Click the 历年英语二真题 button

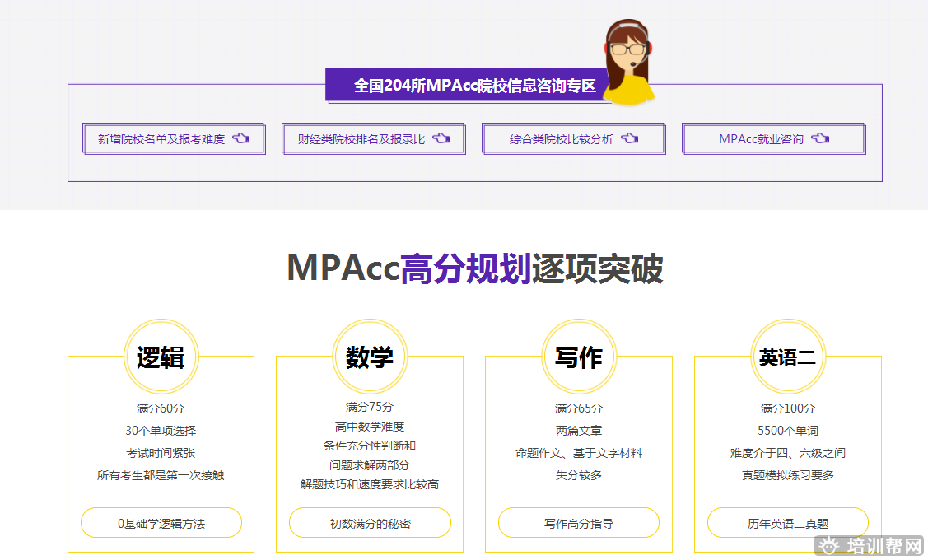pyautogui.click(x=788, y=523)
